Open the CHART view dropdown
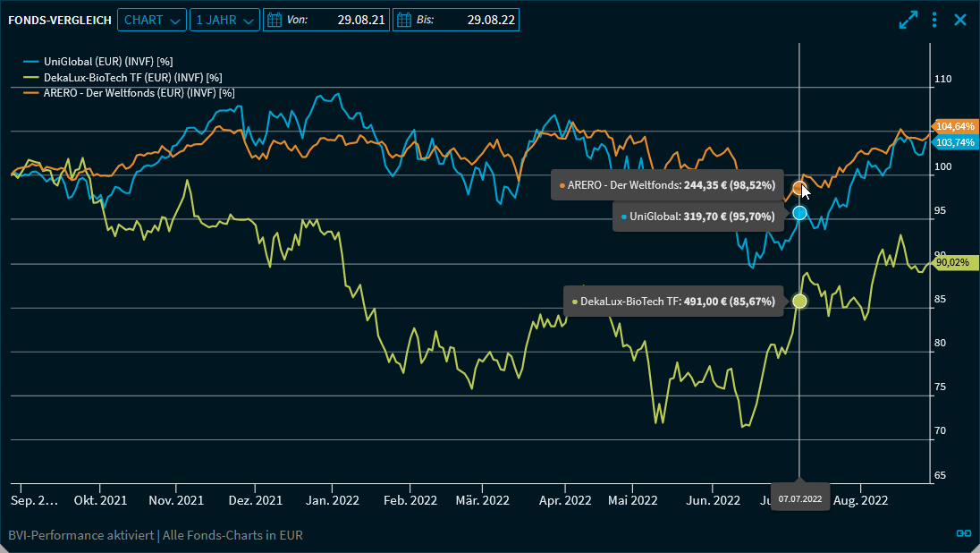 (152, 20)
